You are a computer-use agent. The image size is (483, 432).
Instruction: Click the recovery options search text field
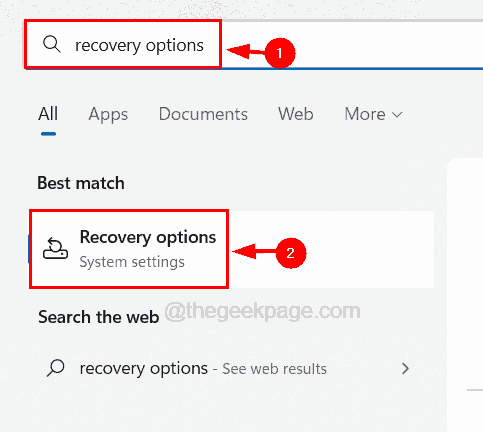254,45
